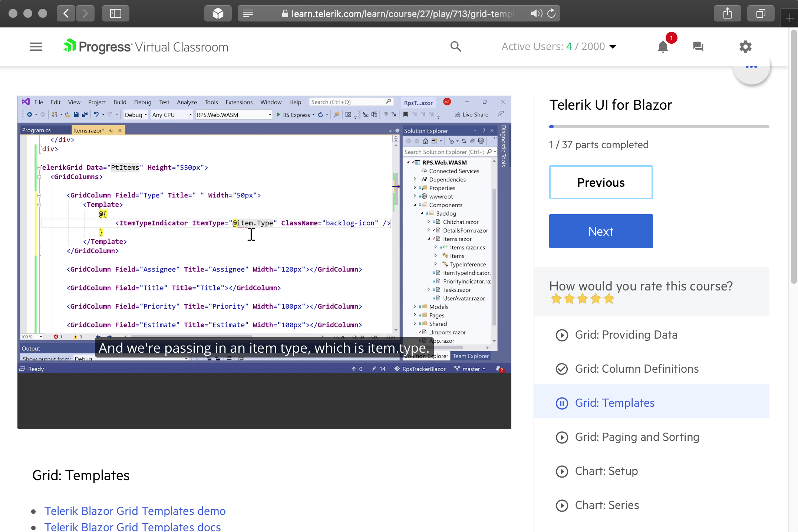
Task: Click the 'How would you rate this course?' text
Action: point(641,286)
